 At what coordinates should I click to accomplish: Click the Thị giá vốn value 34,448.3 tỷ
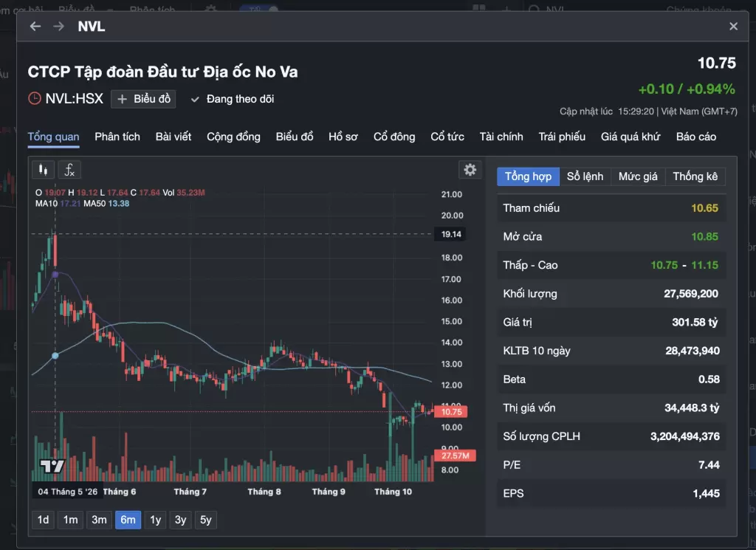[691, 408]
